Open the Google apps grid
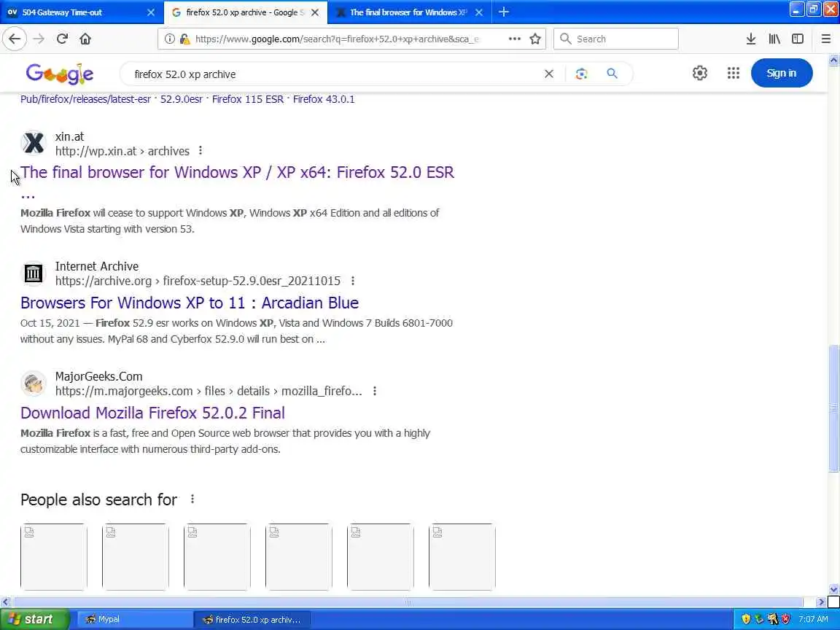This screenshot has height=630, width=840. pyautogui.click(x=734, y=73)
